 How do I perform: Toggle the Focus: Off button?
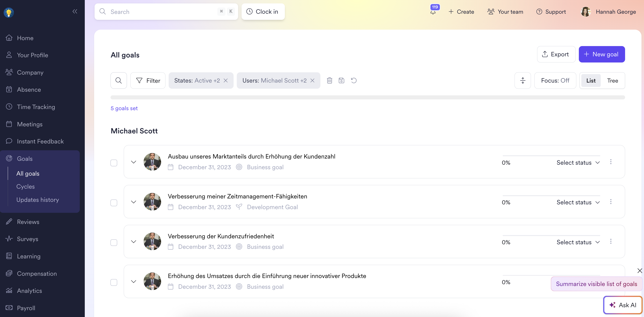pos(555,81)
